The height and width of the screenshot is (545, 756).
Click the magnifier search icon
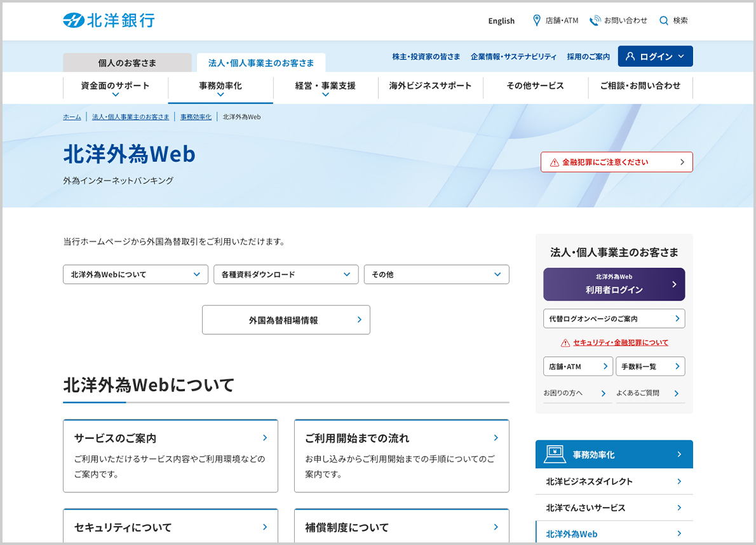(663, 21)
